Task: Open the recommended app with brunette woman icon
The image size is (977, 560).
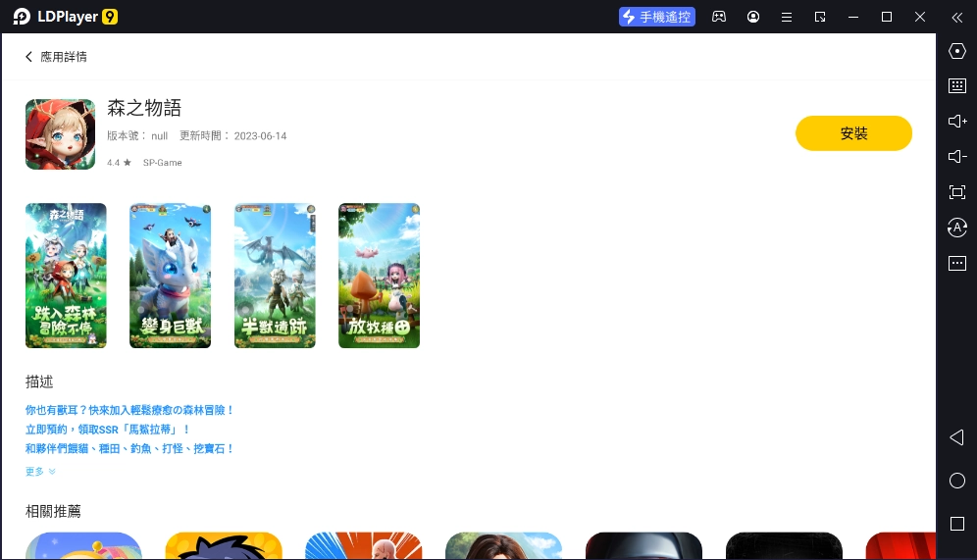Action: (504, 545)
